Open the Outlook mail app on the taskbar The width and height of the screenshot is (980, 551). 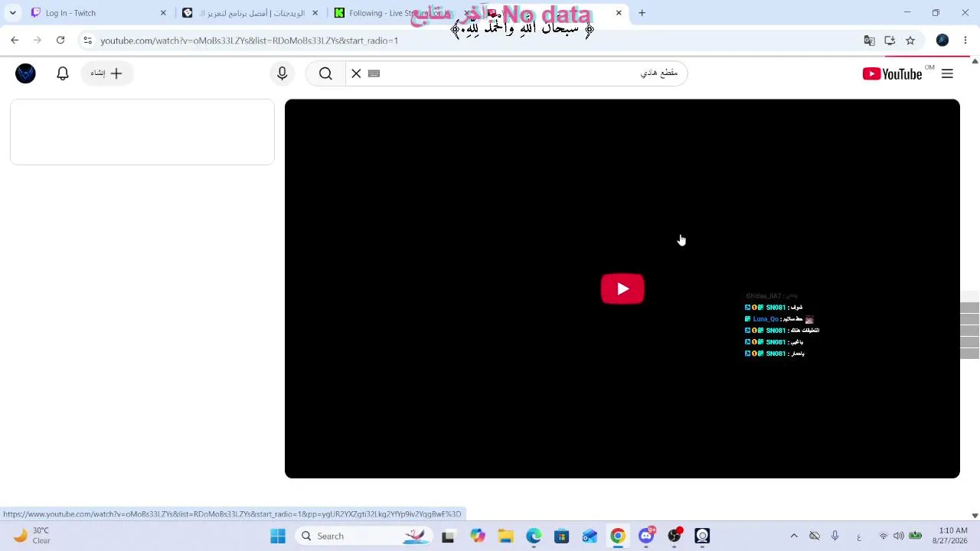590,536
